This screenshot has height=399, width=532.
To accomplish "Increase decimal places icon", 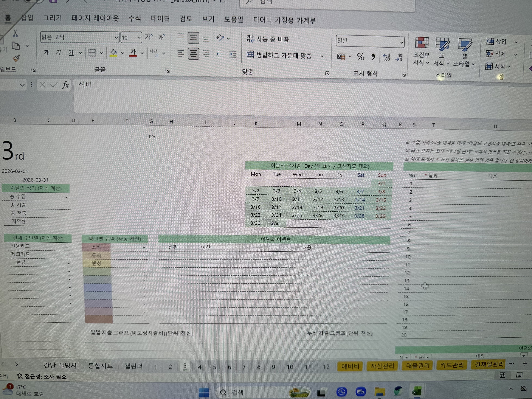I will click(386, 57).
